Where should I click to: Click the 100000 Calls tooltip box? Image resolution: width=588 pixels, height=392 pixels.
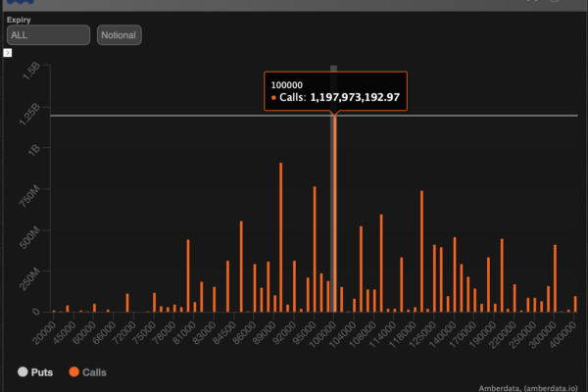[x=335, y=90]
